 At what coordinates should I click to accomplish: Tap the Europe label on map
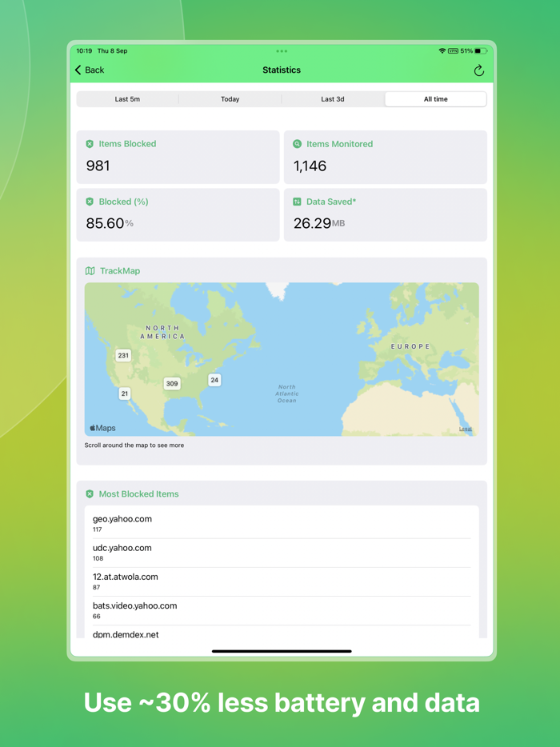tap(410, 346)
